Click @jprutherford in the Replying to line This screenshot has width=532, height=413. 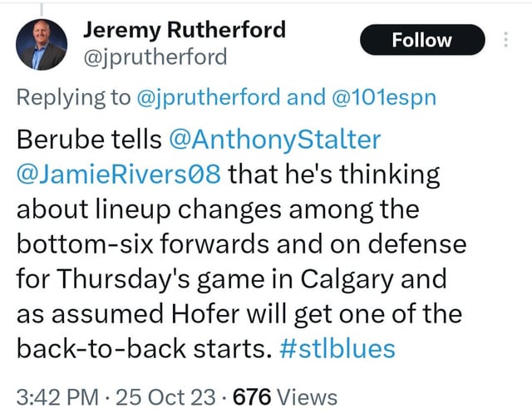(x=209, y=98)
